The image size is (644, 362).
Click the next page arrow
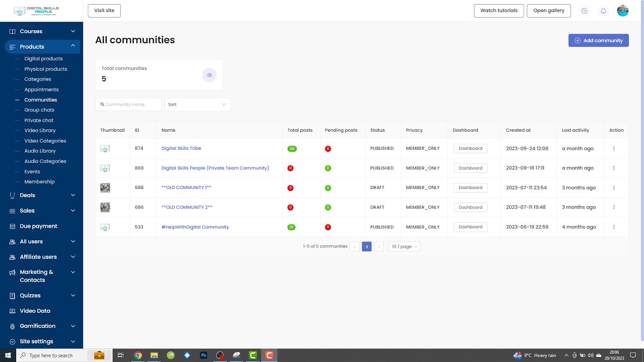[x=379, y=246]
